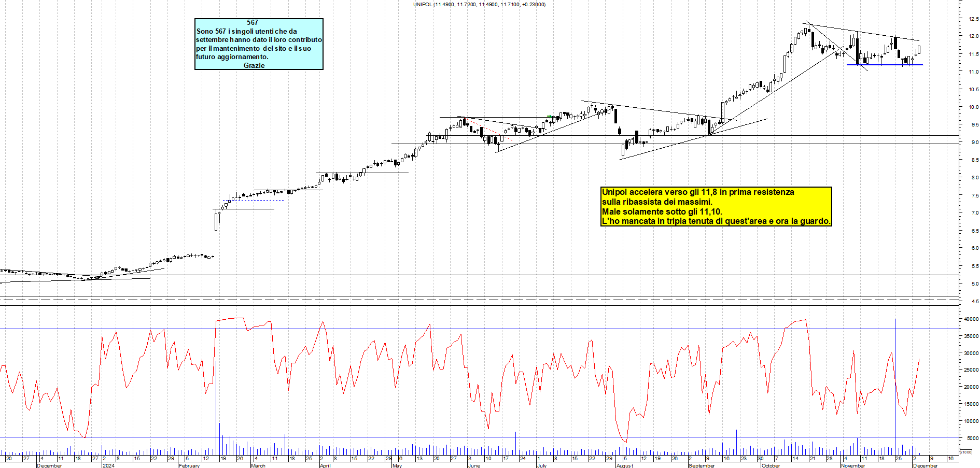Viewport: 980px width, 468px height.
Task: Click the March month label
Action: [x=258, y=465]
